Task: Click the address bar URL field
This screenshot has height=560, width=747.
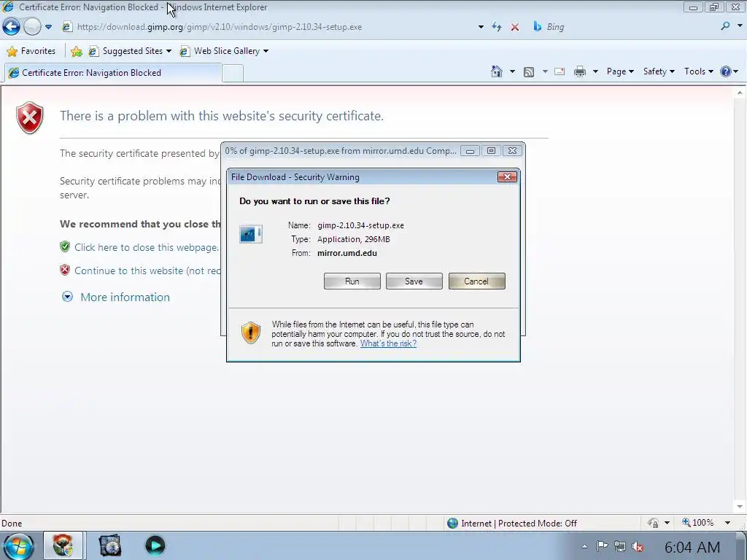Action: point(271,27)
